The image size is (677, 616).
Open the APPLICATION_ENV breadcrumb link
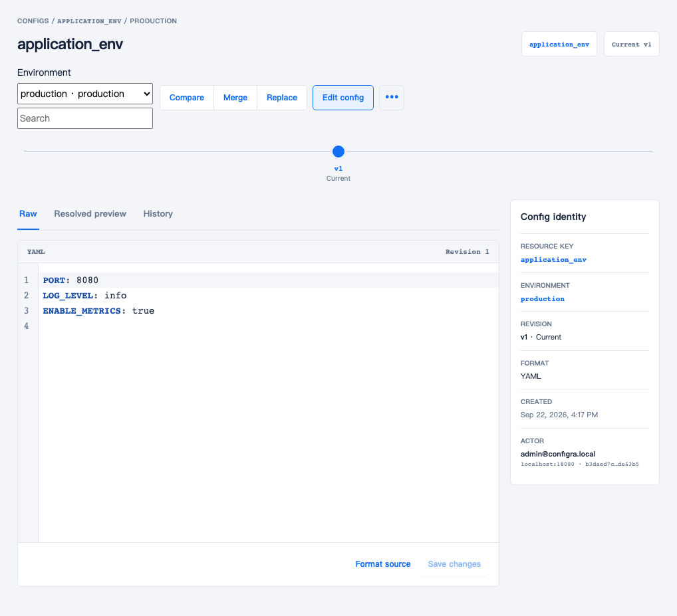(89, 21)
